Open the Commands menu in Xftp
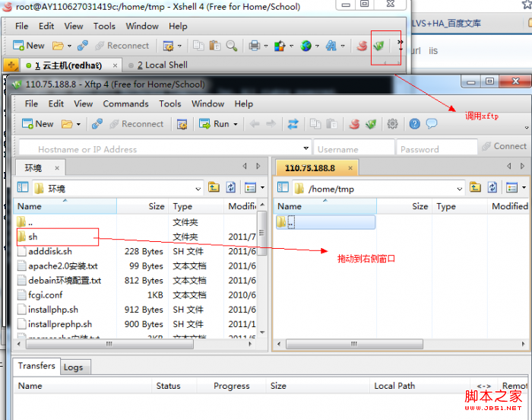 pos(125,103)
